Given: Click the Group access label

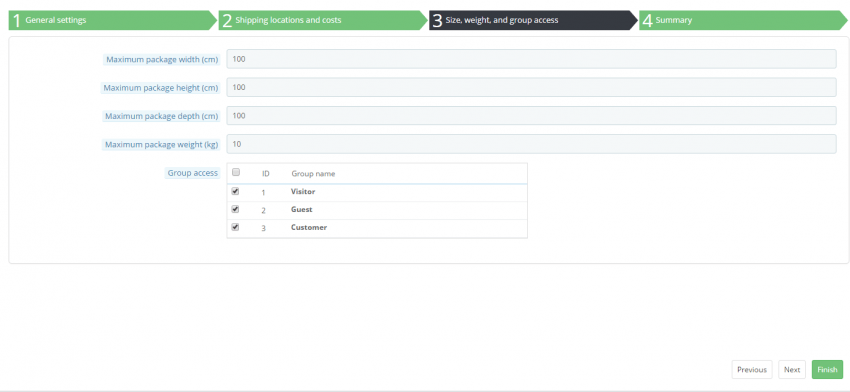Looking at the screenshot, I should coord(192,173).
